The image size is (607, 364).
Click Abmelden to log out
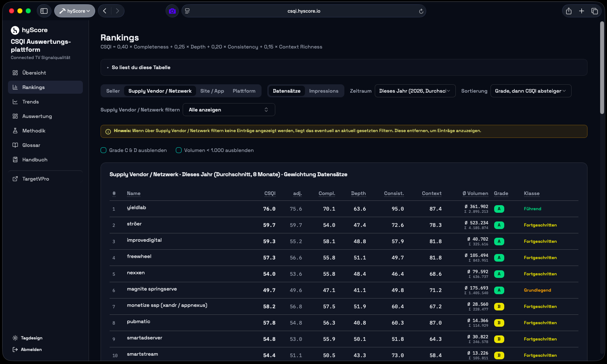27,350
